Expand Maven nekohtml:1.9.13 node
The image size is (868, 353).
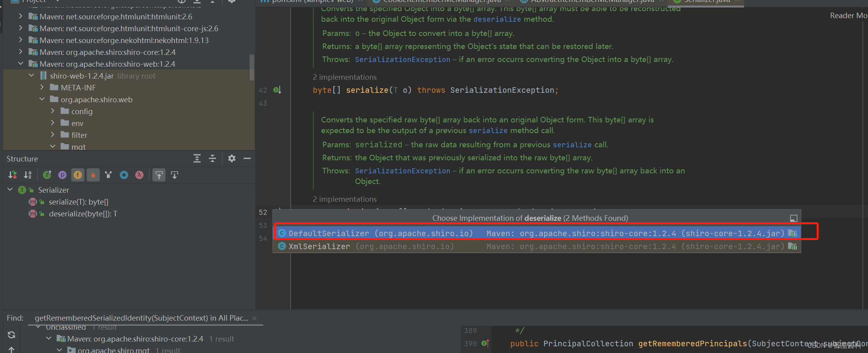coord(21,40)
